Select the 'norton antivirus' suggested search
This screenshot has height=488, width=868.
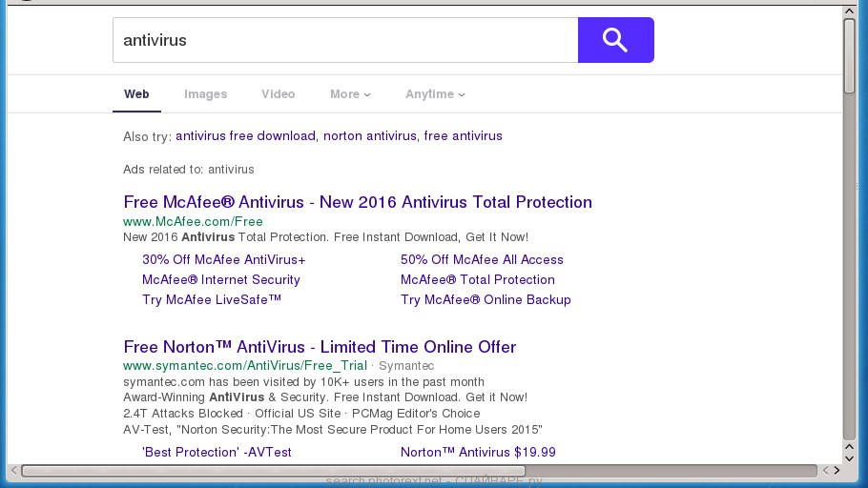pyautogui.click(x=369, y=136)
